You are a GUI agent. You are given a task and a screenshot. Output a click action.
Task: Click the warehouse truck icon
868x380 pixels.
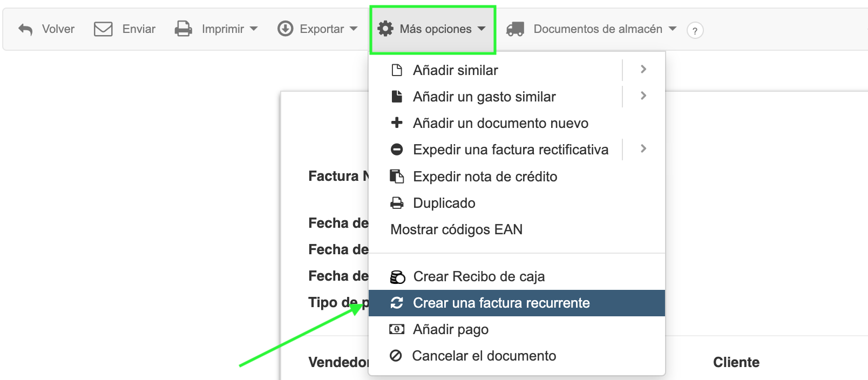pos(515,29)
